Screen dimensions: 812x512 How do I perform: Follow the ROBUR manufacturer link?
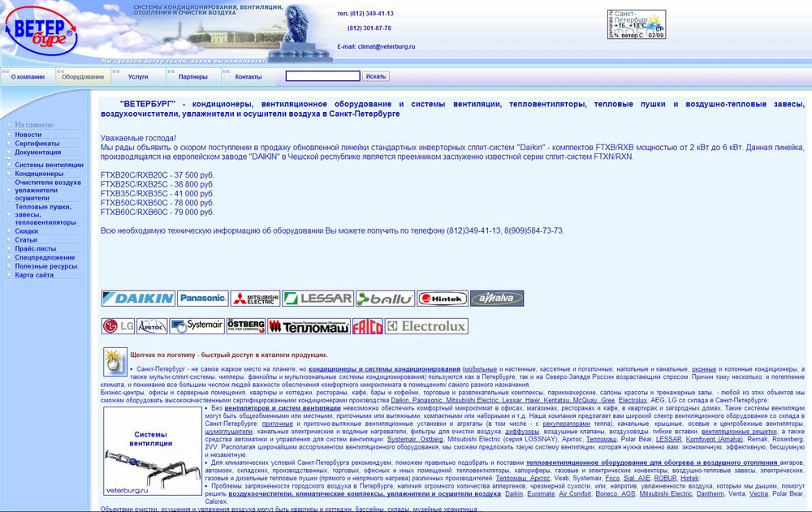point(666,479)
